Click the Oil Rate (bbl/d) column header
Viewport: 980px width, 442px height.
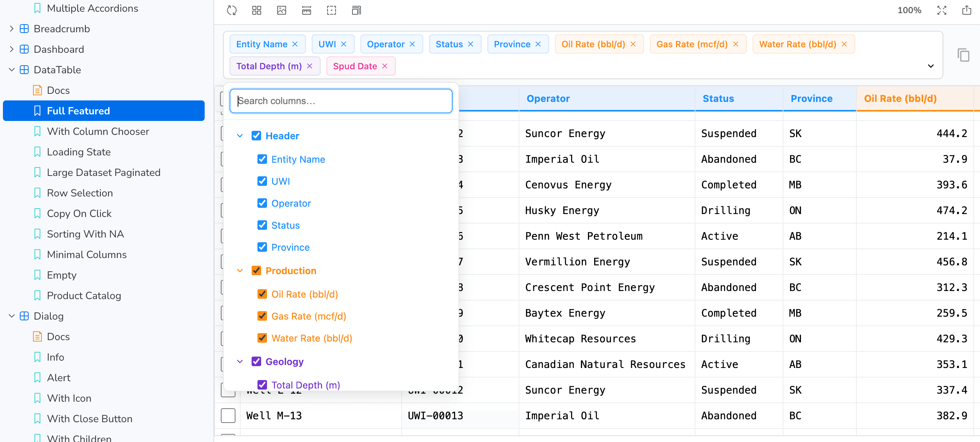pos(900,99)
